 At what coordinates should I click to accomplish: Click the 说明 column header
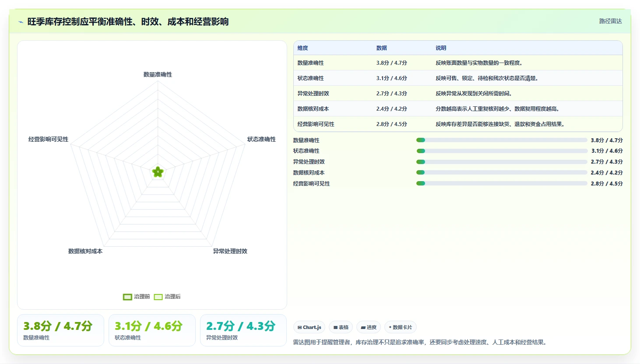(440, 48)
